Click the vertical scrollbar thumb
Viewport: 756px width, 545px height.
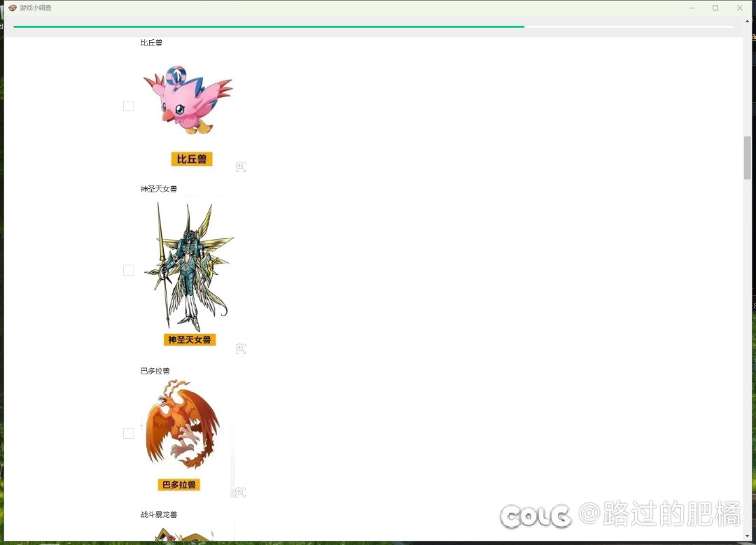point(748,157)
